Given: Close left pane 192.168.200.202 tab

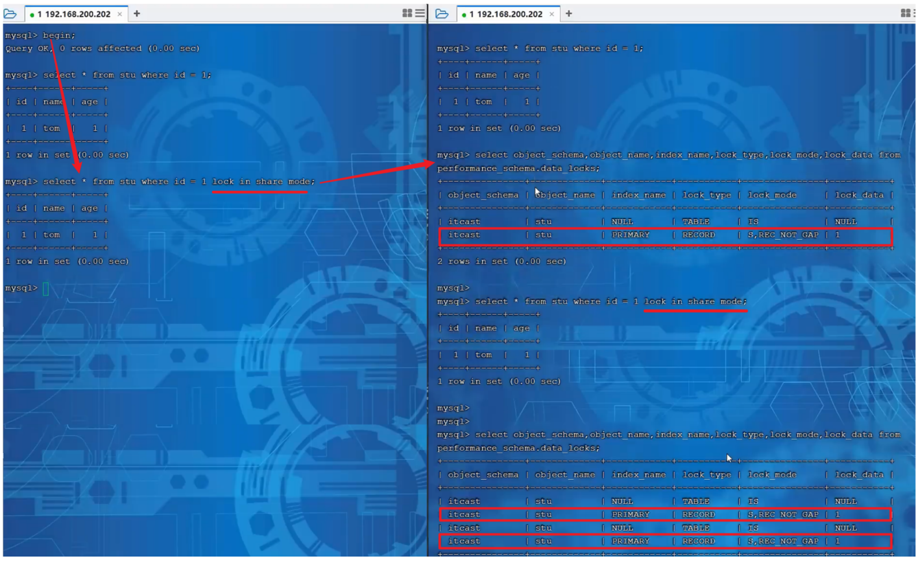Looking at the screenshot, I should 120,14.
